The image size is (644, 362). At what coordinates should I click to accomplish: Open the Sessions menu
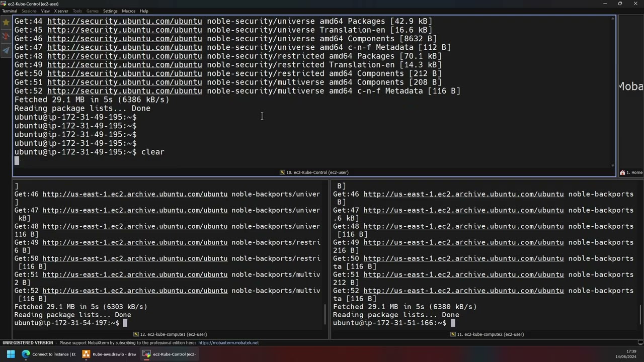click(29, 11)
